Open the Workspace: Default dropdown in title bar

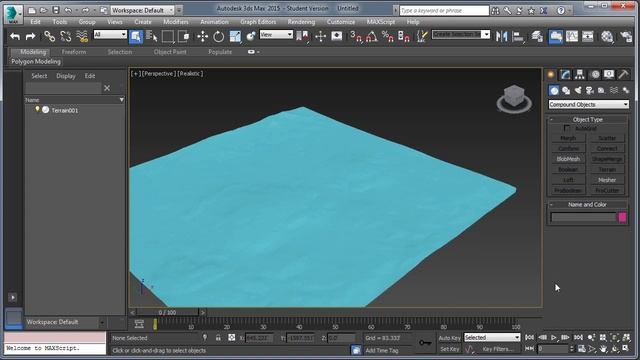click(142, 10)
